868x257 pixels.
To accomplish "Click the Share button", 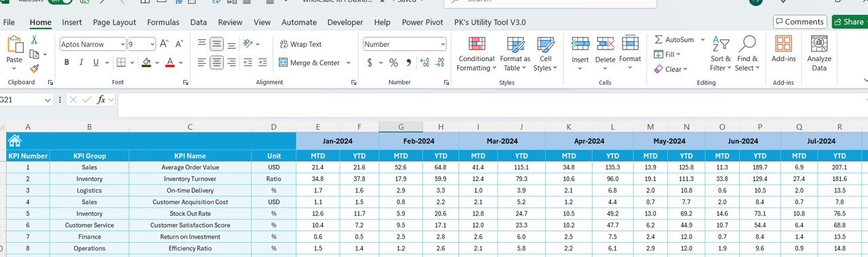I will tap(850, 22).
